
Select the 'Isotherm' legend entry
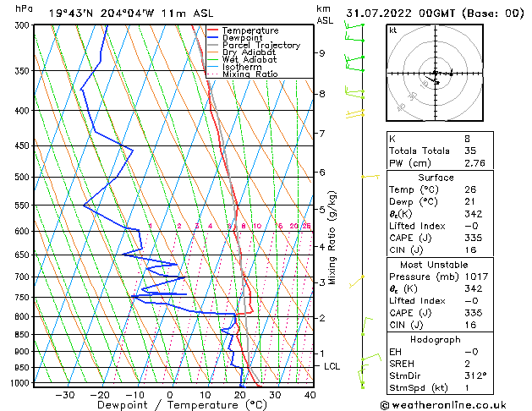[242, 67]
